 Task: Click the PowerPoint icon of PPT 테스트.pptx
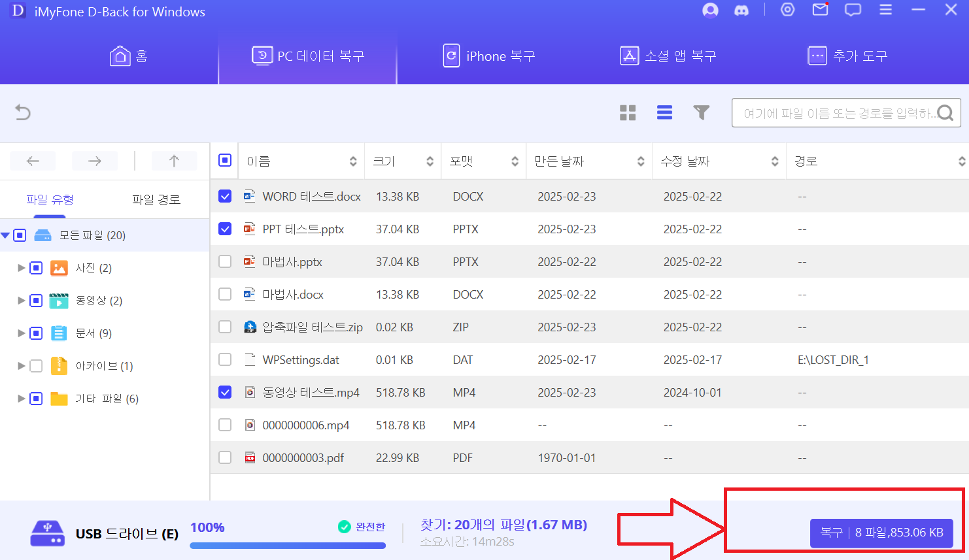tap(250, 228)
